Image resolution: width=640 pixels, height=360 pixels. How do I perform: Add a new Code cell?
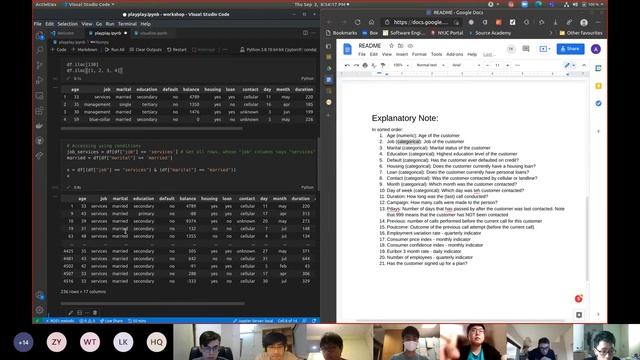coord(58,50)
